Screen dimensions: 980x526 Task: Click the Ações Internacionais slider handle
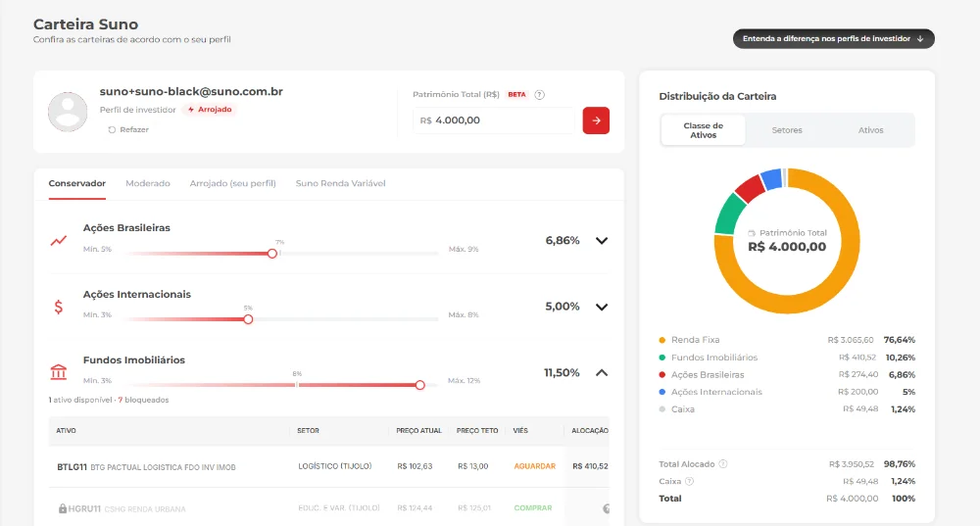(x=248, y=319)
